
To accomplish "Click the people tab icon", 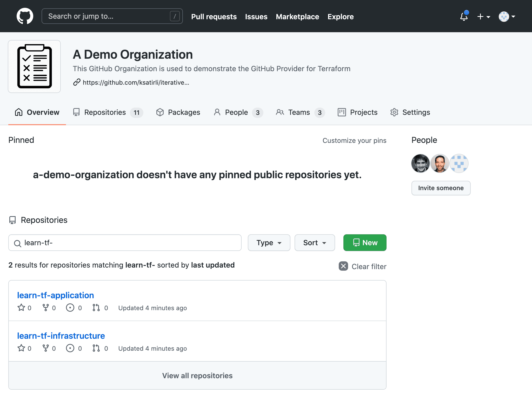I will (x=216, y=112).
